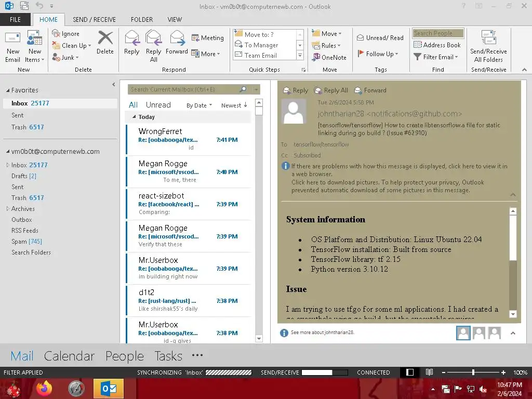Expand the People Pane arrow

pos(513,333)
